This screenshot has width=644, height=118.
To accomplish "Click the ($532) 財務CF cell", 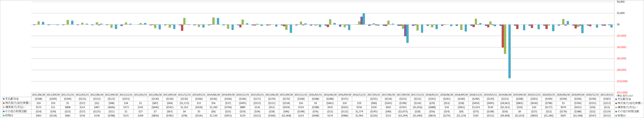I will pyautogui.click(x=607, y=116).
